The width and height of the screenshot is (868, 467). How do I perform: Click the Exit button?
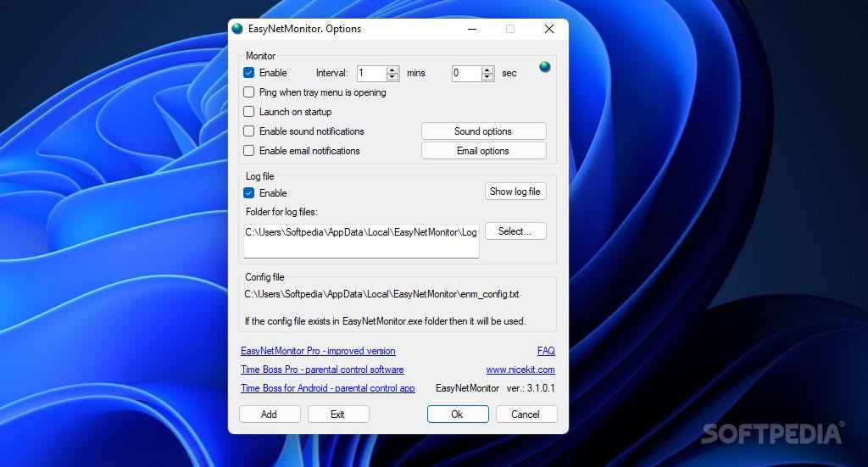click(x=338, y=414)
